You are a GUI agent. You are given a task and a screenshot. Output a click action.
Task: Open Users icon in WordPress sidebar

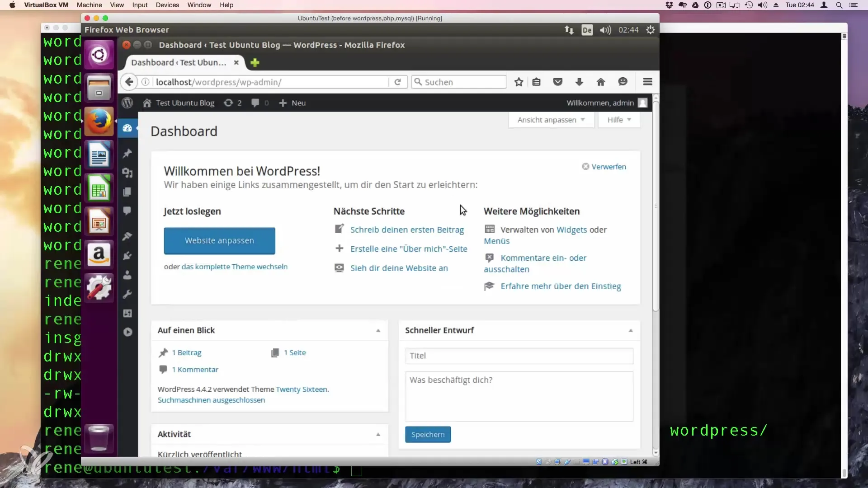[x=127, y=275]
